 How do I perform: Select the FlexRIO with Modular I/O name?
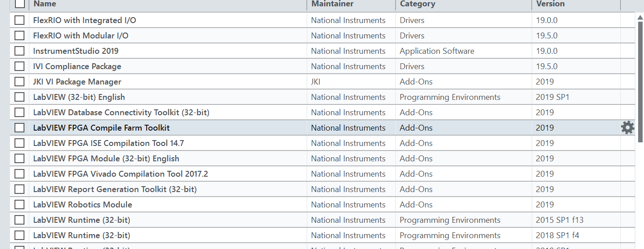click(81, 36)
